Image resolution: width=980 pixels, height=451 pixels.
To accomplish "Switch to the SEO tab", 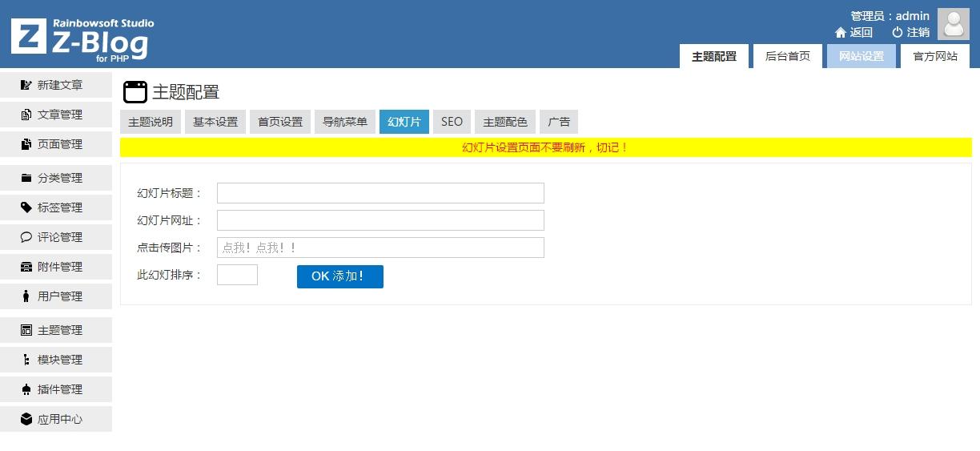I will pyautogui.click(x=452, y=122).
